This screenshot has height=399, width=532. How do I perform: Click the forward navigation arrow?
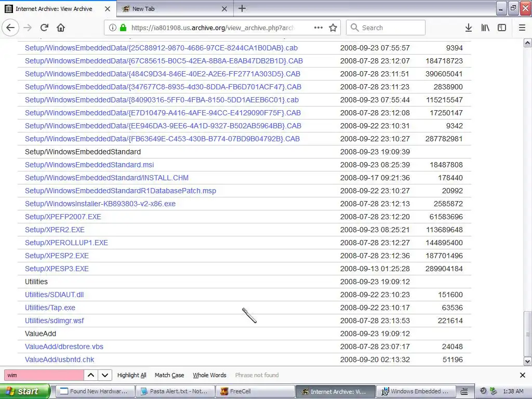pos(28,28)
